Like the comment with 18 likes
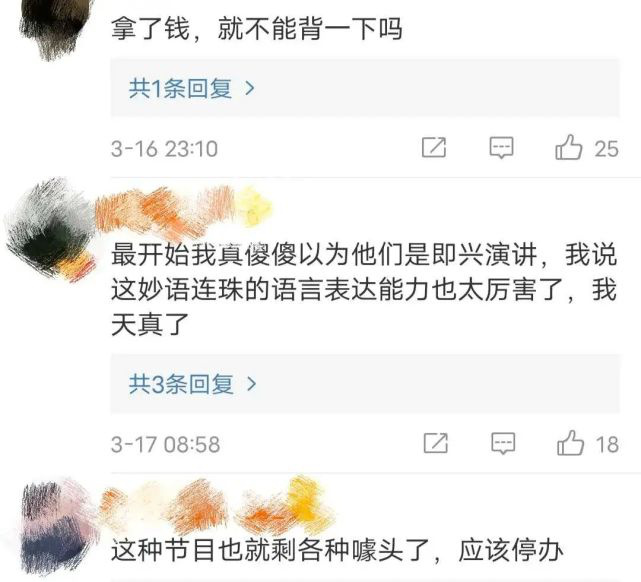641x582 pixels. point(588,443)
